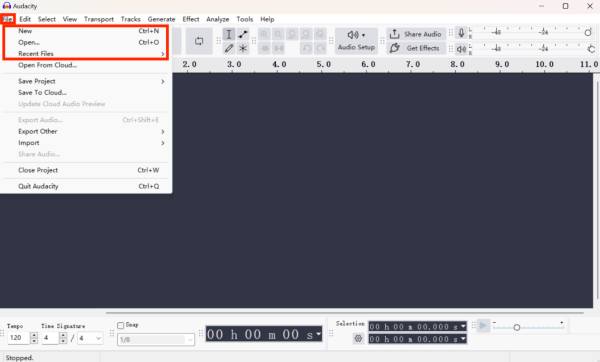600x362 pixels.
Task: Click the Tempo stepper up arrow
Action: [34, 335]
